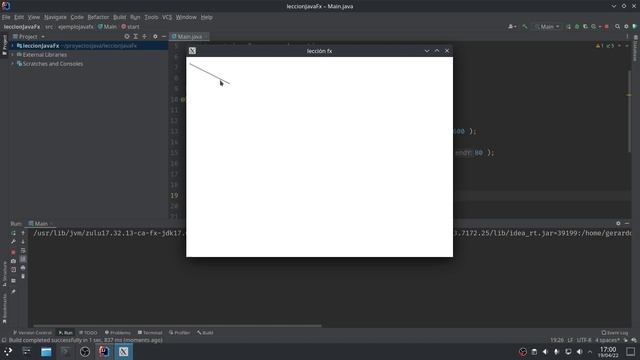
Task: Click the ejemplojavafx breadcrumb
Action: click(x=76, y=27)
